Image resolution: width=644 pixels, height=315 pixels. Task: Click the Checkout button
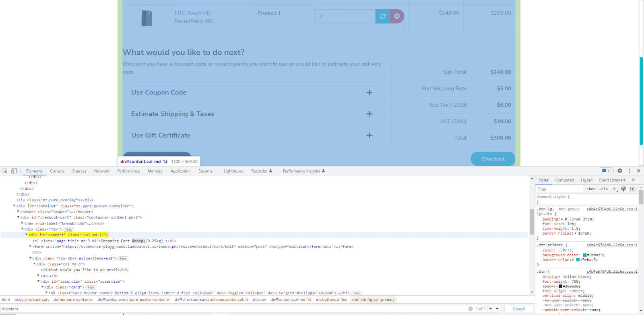[493, 159]
